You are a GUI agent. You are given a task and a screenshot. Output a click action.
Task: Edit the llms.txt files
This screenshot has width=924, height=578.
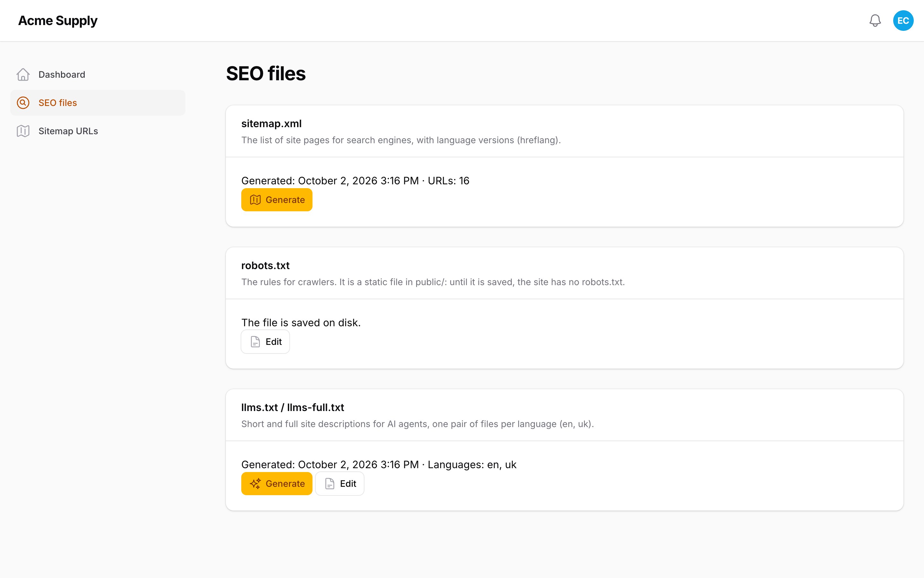(x=340, y=484)
